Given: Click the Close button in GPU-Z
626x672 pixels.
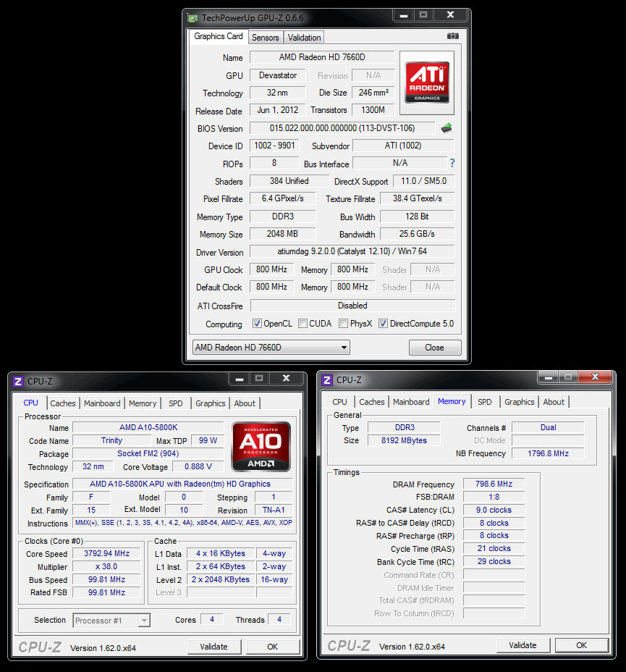Looking at the screenshot, I should tap(435, 348).
